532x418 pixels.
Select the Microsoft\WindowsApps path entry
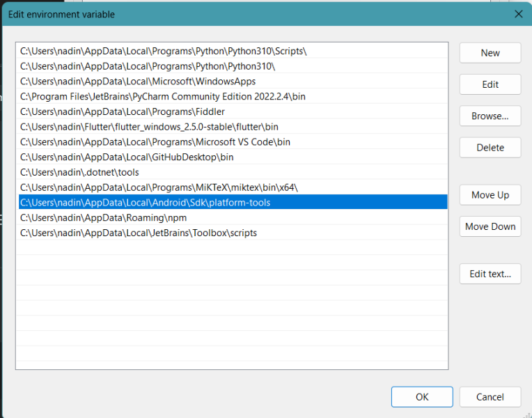[233, 82]
